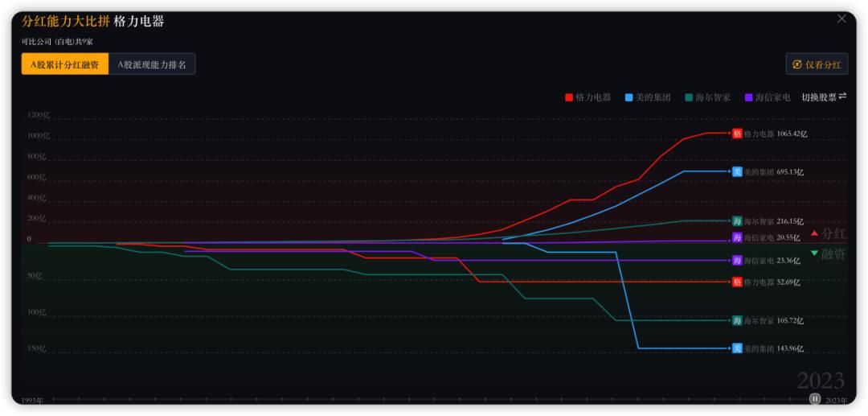The width and height of the screenshot is (868, 416).
Task: Click red 格 badge at 1065.42亿
Action: click(x=737, y=134)
